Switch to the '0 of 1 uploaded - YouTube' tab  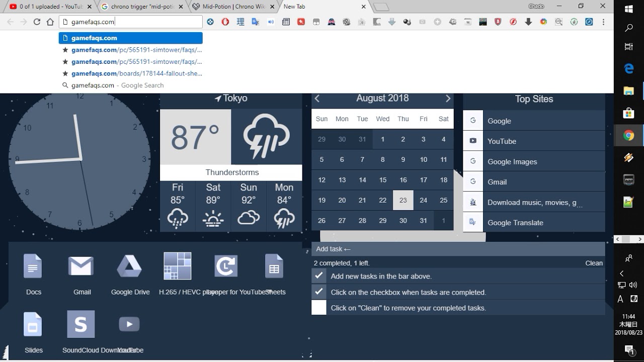pos(50,7)
